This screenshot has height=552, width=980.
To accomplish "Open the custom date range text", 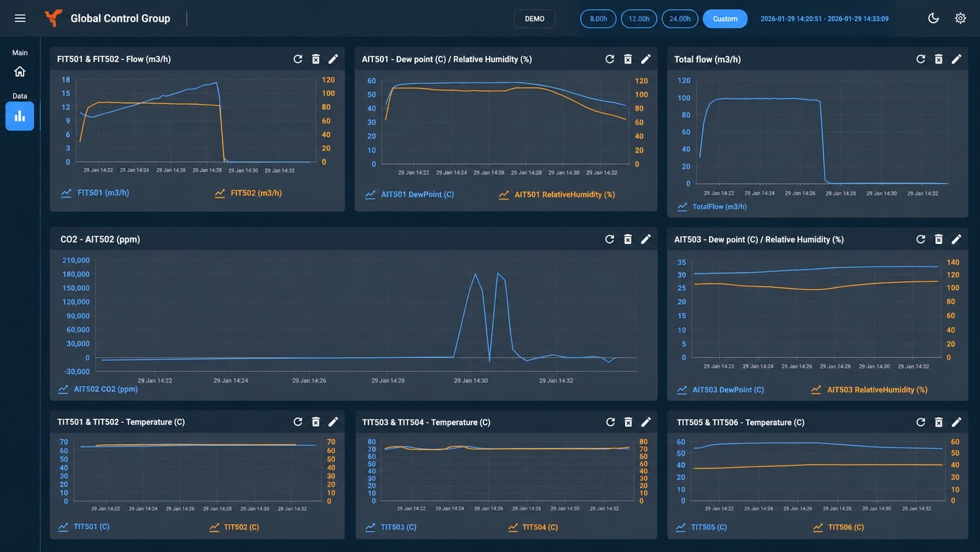I will [824, 19].
